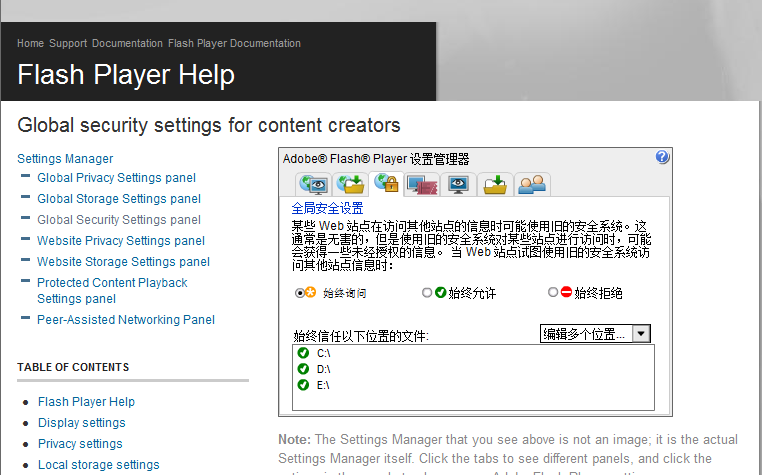This screenshot has width=762, height=475.
Task: Go to Support breadcrumb
Action: 68,43
